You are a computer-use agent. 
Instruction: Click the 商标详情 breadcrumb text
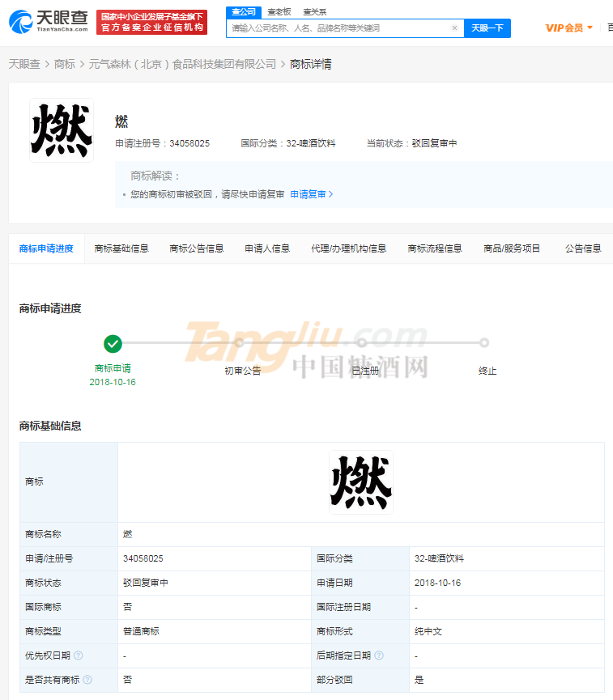coord(310,64)
